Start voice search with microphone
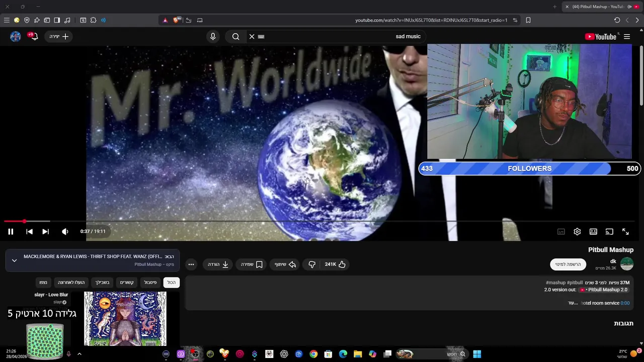This screenshot has width=644, height=362. coord(213,36)
